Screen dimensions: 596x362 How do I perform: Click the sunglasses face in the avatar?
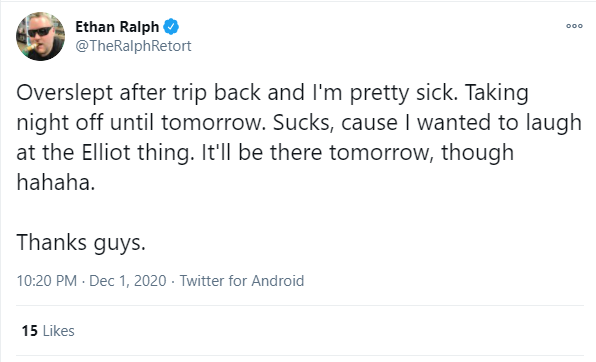pyautogui.click(x=40, y=31)
